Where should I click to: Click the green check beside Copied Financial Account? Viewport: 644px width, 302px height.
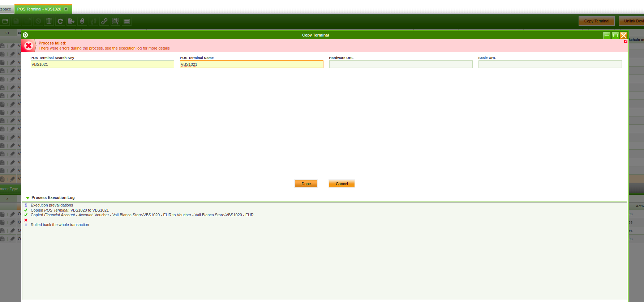(26, 215)
